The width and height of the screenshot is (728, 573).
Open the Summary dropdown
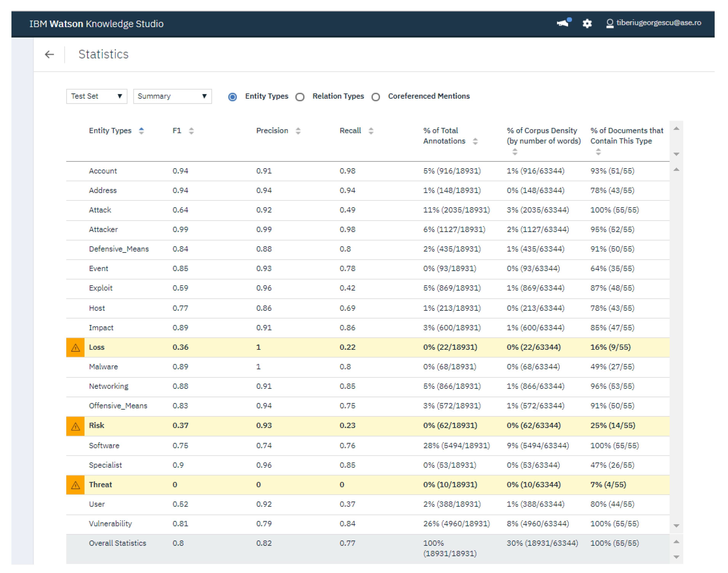coord(172,96)
